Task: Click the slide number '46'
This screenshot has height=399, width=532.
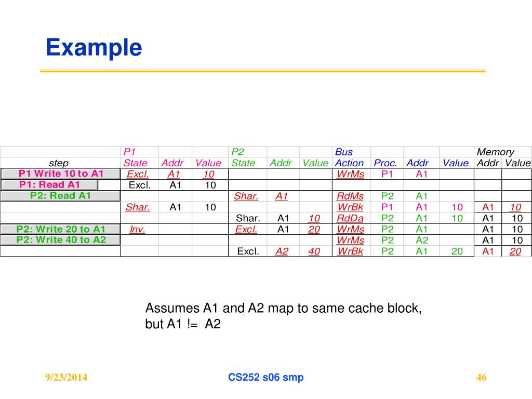Action: pos(481,377)
